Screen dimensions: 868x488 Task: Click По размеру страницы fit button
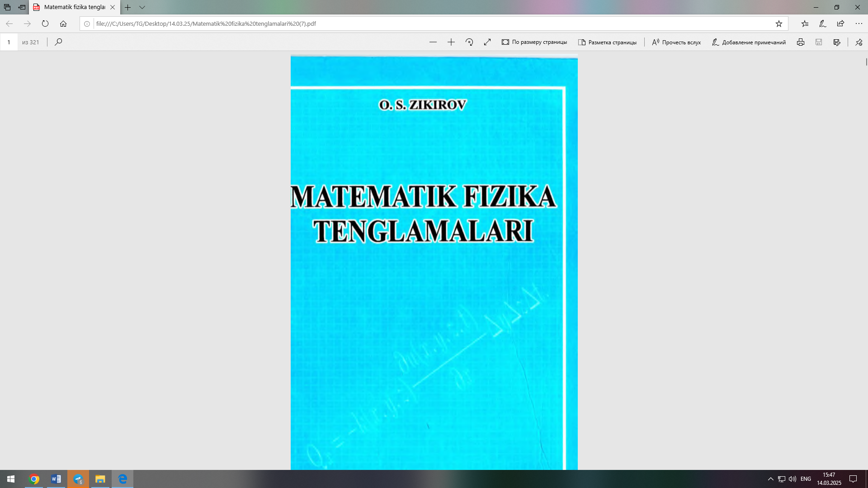[534, 42]
